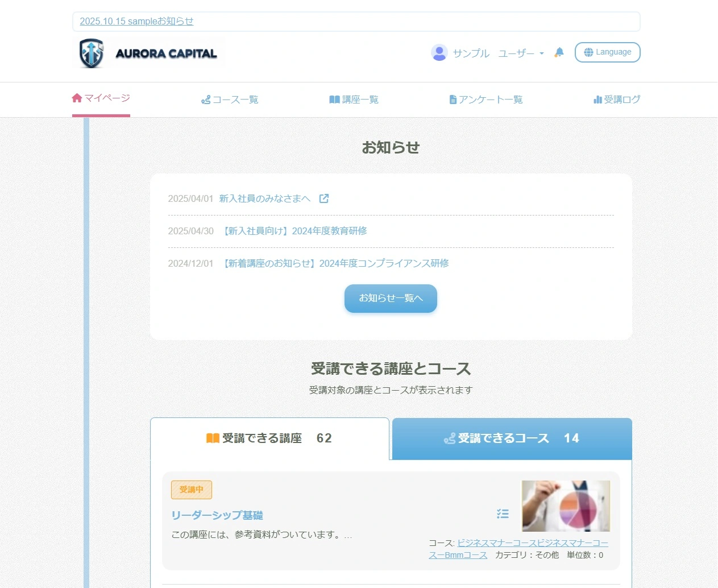Click the home icon in マイページ
The image size is (718, 588).
coord(77,98)
